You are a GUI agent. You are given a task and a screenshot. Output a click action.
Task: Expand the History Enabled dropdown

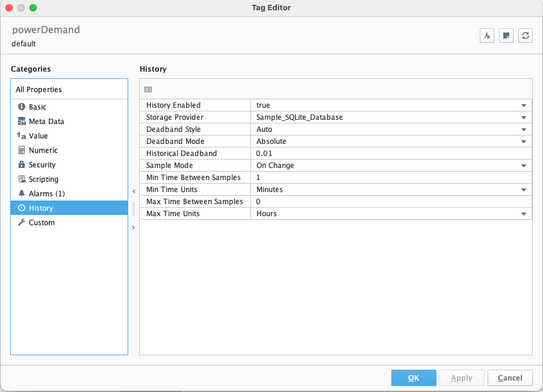(524, 105)
